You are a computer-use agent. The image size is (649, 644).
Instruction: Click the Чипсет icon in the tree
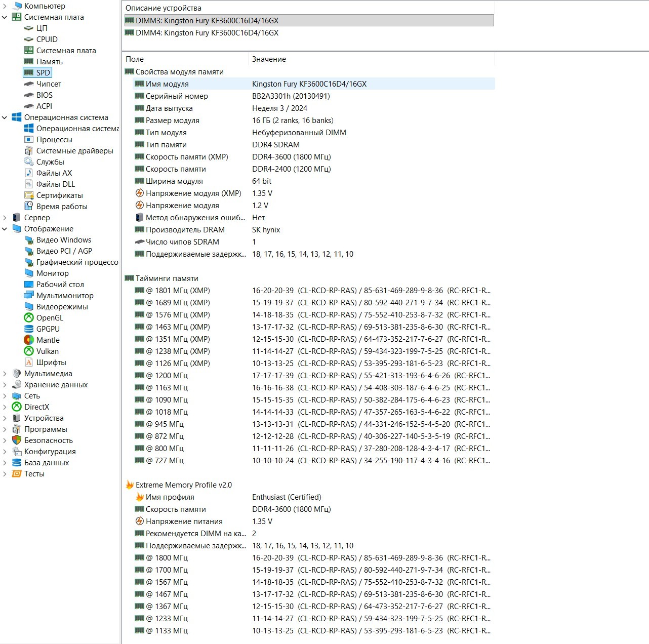click(x=29, y=84)
